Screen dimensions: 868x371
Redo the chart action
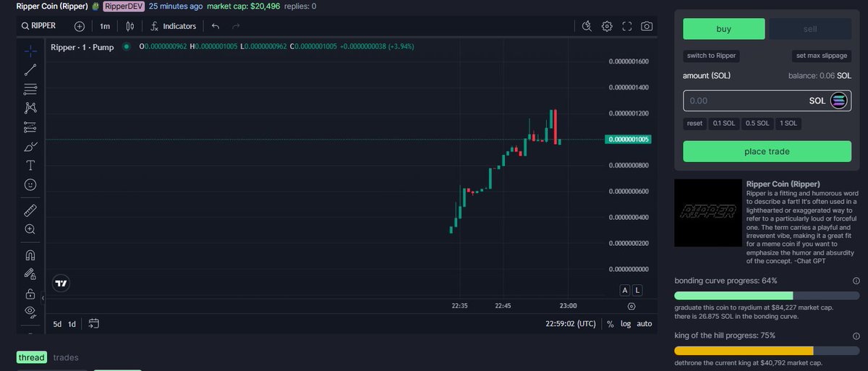pyautogui.click(x=236, y=26)
